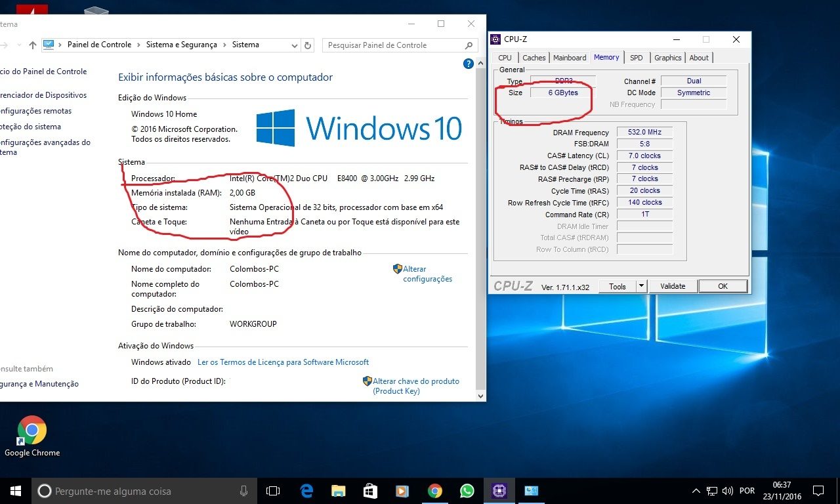Click the blue help question mark icon
Image resolution: width=840 pixels, height=504 pixels.
pyautogui.click(x=469, y=64)
